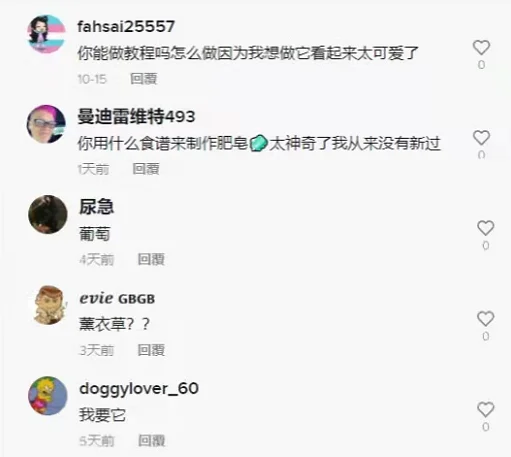
Task: Tap heart on 曼迪雷维特493's comment
Action: click(x=481, y=138)
